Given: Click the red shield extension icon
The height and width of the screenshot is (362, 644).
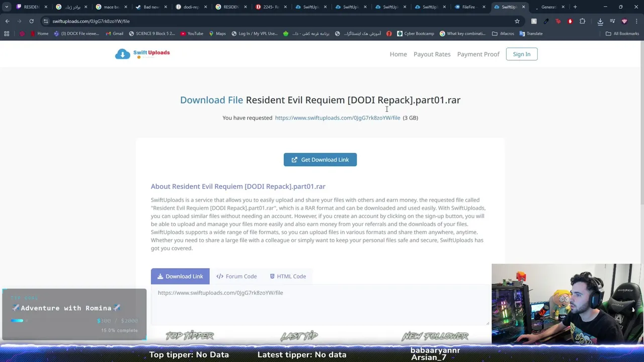Looking at the screenshot, I should 570,21.
